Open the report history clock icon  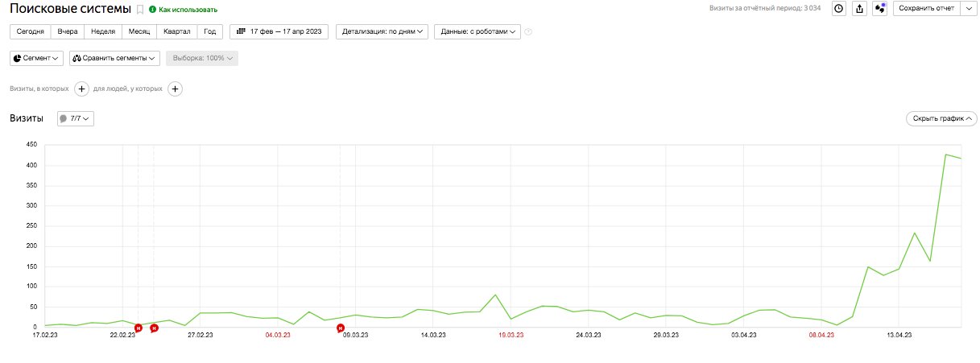click(x=838, y=9)
